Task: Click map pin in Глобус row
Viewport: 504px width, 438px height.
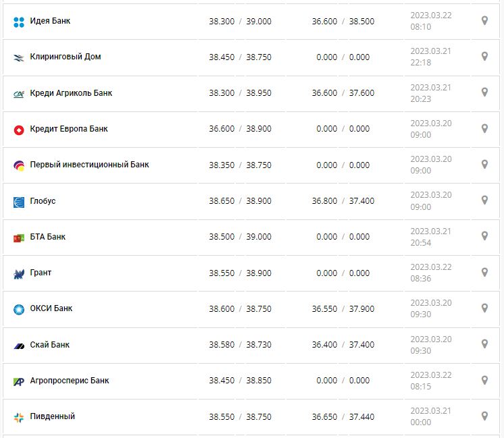Action: click(484, 200)
